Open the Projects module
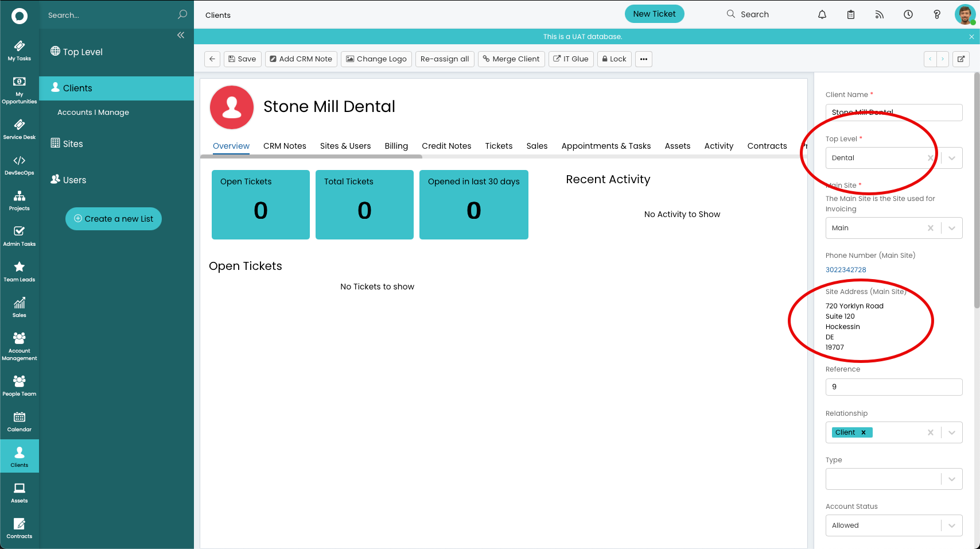Image resolution: width=980 pixels, height=549 pixels. coord(20,200)
